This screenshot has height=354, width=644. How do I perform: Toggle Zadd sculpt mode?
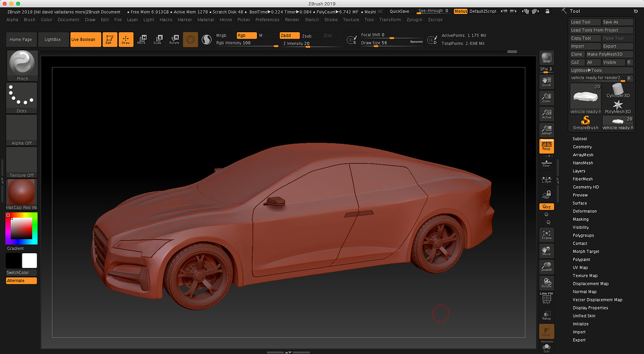coord(289,35)
